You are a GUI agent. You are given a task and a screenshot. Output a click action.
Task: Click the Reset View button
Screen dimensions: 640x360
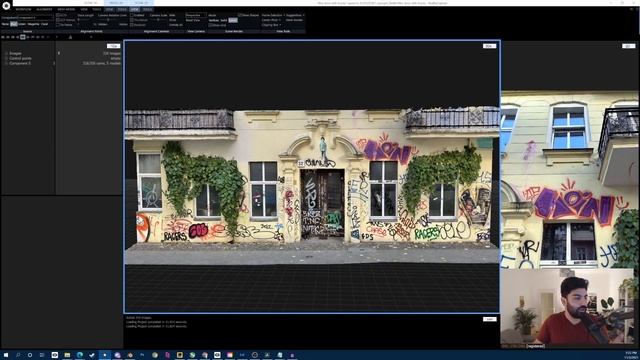[193, 20]
